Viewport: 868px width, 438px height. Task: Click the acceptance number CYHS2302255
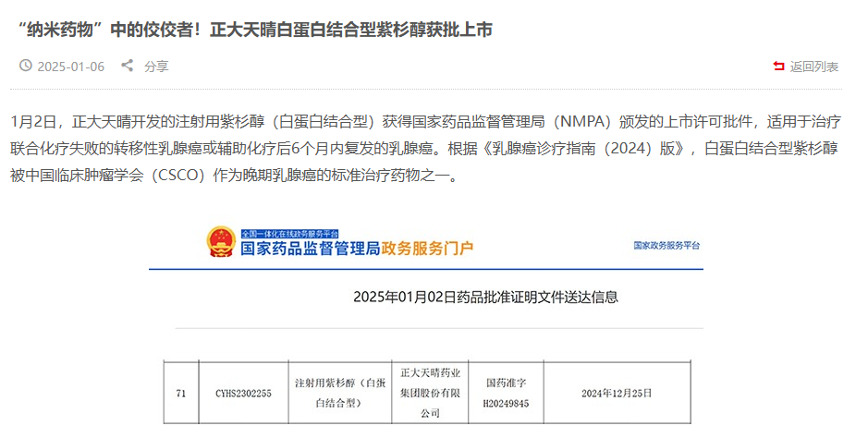pos(243,394)
